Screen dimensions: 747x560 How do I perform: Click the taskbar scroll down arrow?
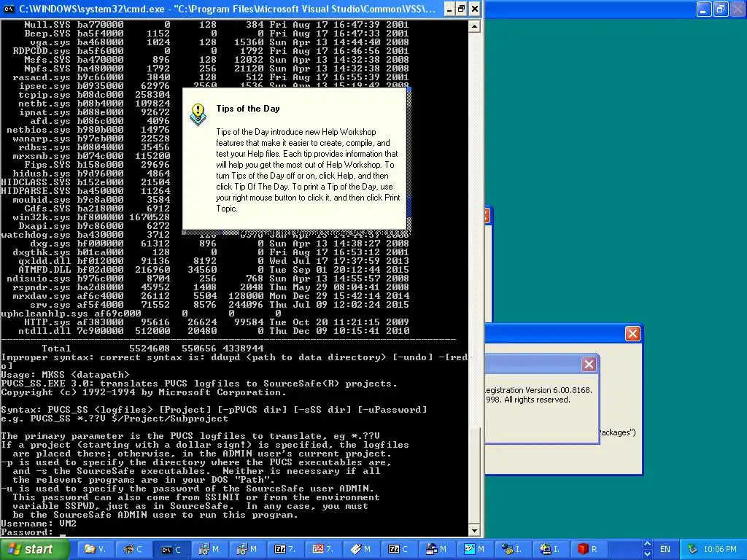coord(647,554)
